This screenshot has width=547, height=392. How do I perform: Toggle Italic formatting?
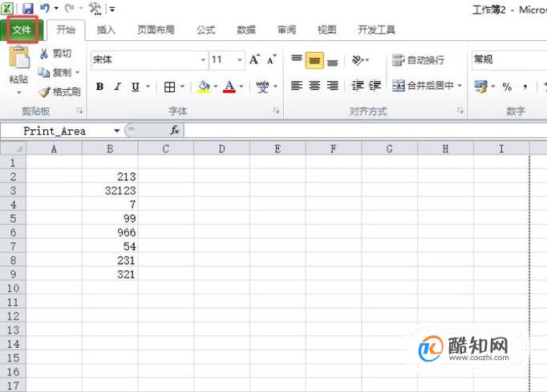[118, 86]
